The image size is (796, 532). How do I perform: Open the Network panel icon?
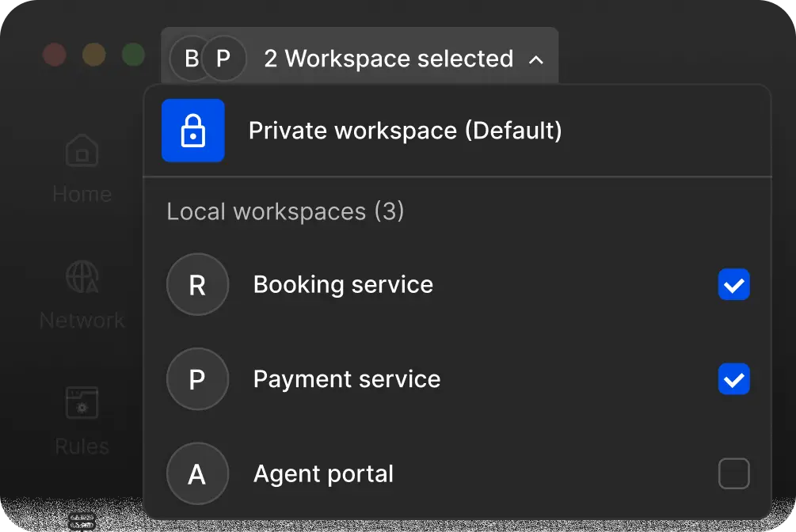82,276
